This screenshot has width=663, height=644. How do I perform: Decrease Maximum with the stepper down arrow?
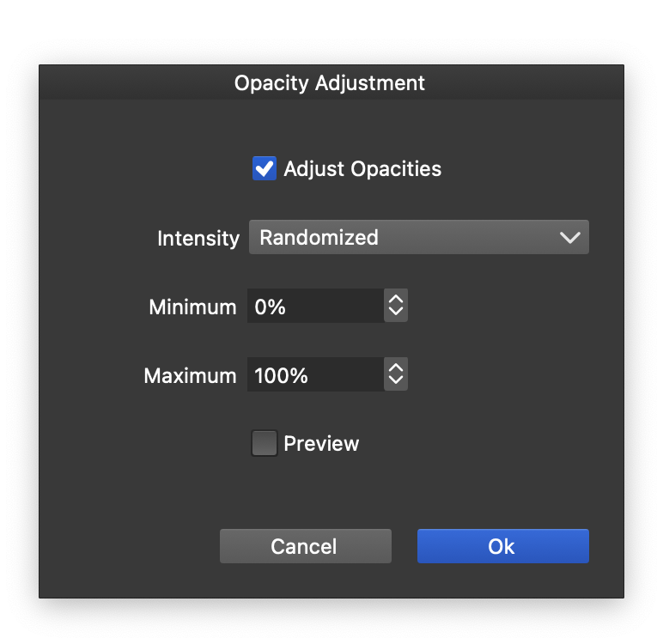pos(395,381)
